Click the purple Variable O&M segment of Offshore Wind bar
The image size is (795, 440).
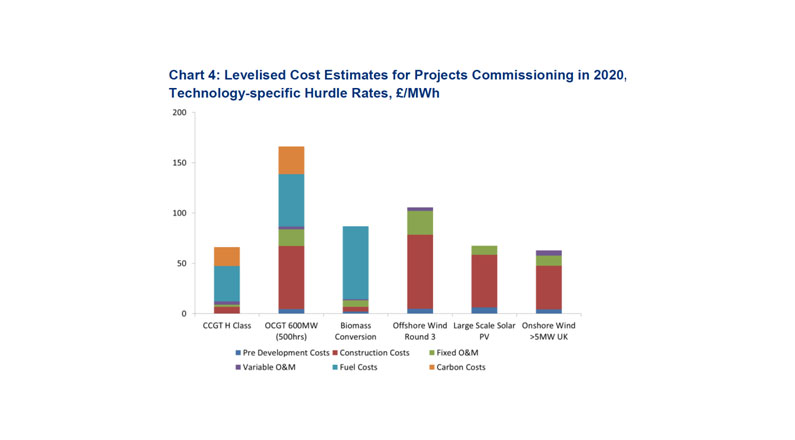(x=420, y=209)
